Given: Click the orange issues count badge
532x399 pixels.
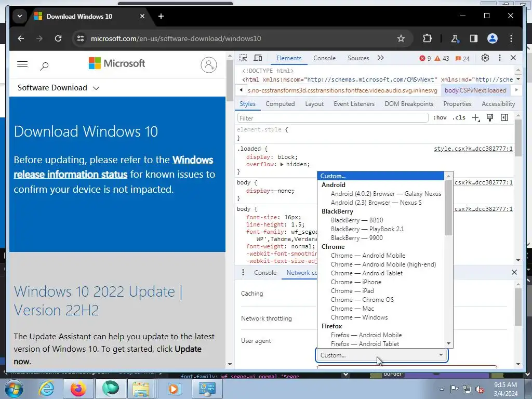Looking at the screenshot, I should click(x=462, y=58).
